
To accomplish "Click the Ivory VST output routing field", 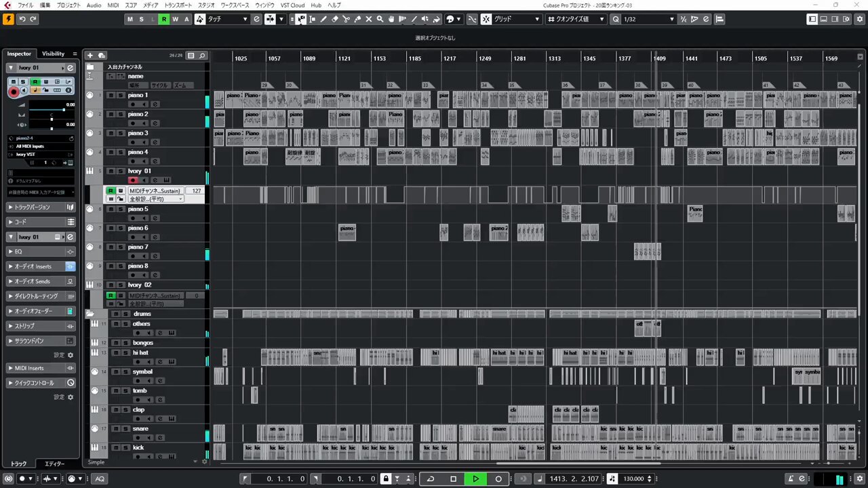I will click(x=41, y=155).
